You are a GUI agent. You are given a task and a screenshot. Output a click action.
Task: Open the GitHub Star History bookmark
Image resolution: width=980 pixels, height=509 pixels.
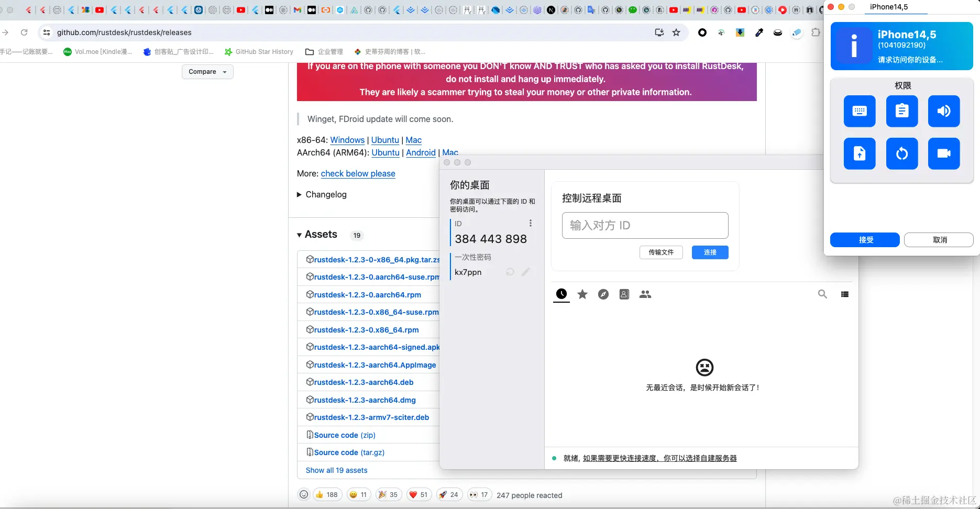point(259,52)
